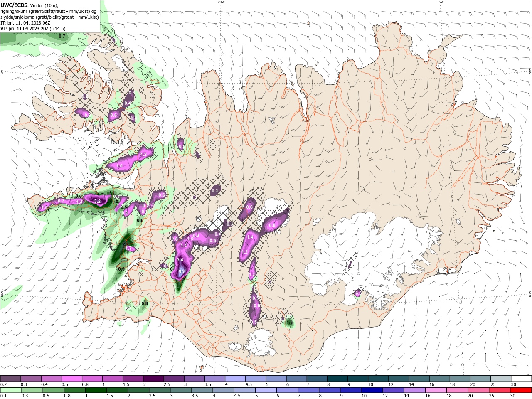
Task: Click the '3.4' precipitation value on the map
Action: click(180, 260)
